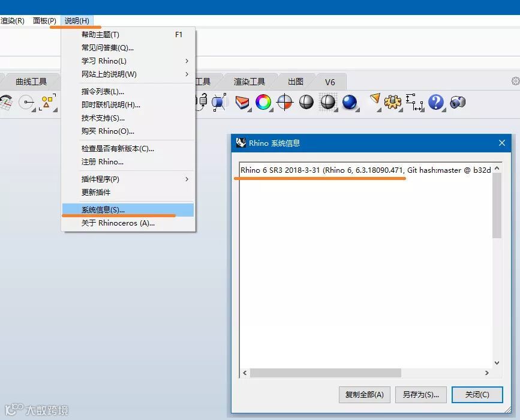Image resolution: width=520 pixels, height=420 pixels.
Task: Click 另存为(S)... button
Action: (x=421, y=394)
